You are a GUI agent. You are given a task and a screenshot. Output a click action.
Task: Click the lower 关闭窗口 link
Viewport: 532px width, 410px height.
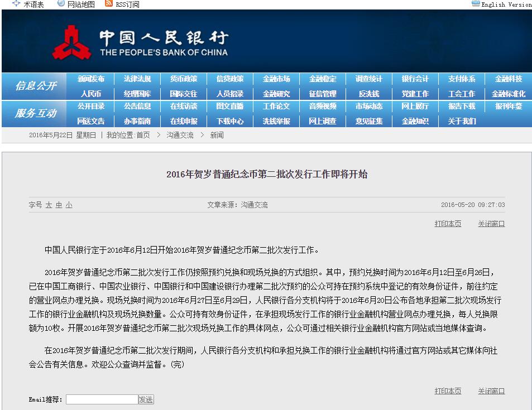[491, 391]
